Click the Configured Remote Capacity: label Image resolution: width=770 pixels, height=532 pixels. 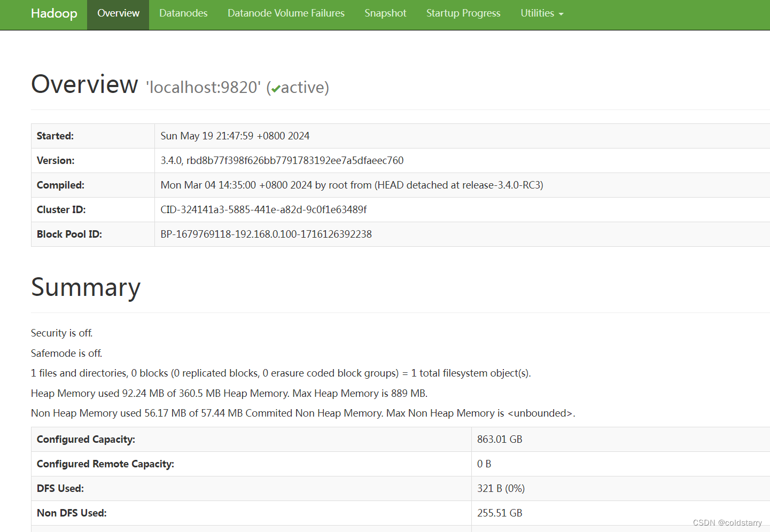[105, 464]
